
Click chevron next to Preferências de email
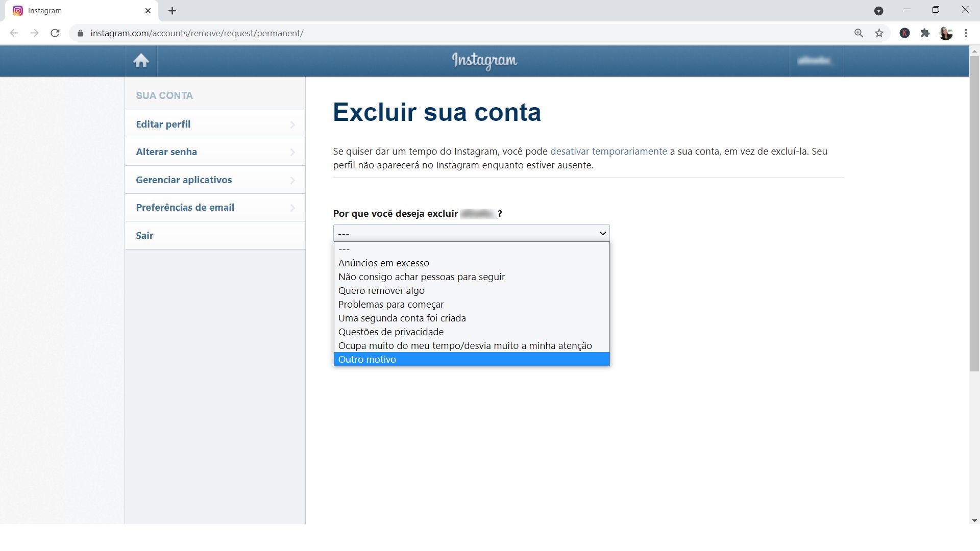(x=292, y=208)
